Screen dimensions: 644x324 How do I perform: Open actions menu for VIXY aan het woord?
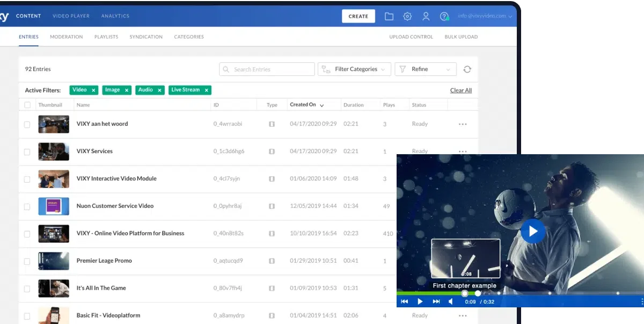(x=463, y=124)
